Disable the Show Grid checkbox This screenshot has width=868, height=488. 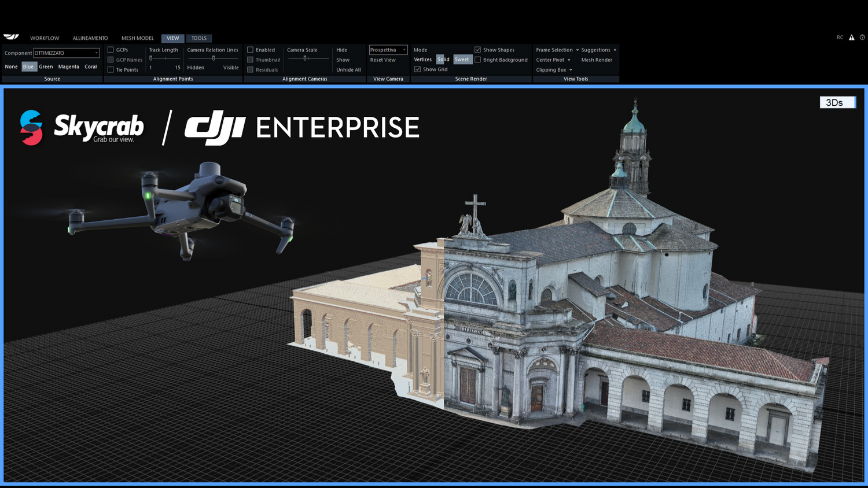(418, 69)
